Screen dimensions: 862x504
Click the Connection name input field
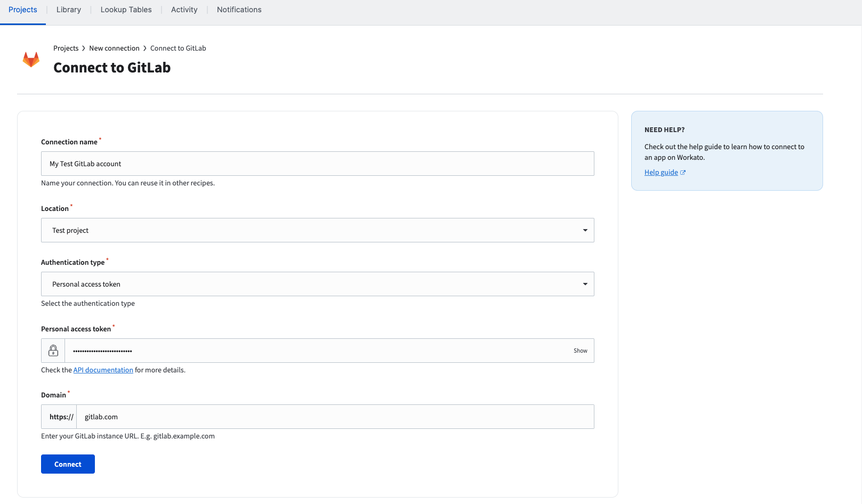(318, 164)
